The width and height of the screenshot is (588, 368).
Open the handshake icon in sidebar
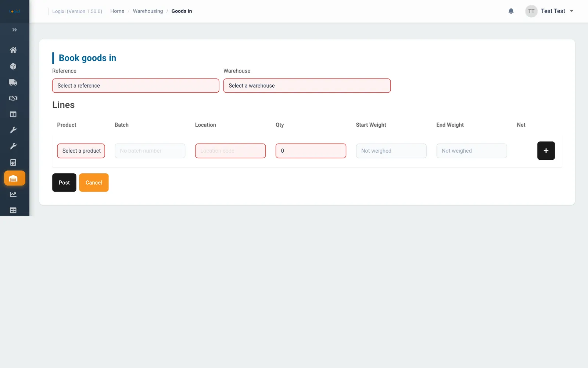click(x=13, y=98)
